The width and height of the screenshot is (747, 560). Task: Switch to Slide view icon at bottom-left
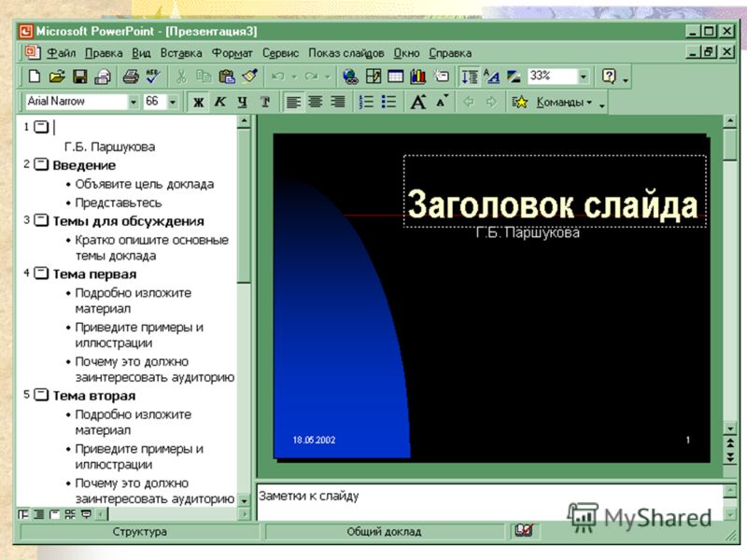[55, 514]
